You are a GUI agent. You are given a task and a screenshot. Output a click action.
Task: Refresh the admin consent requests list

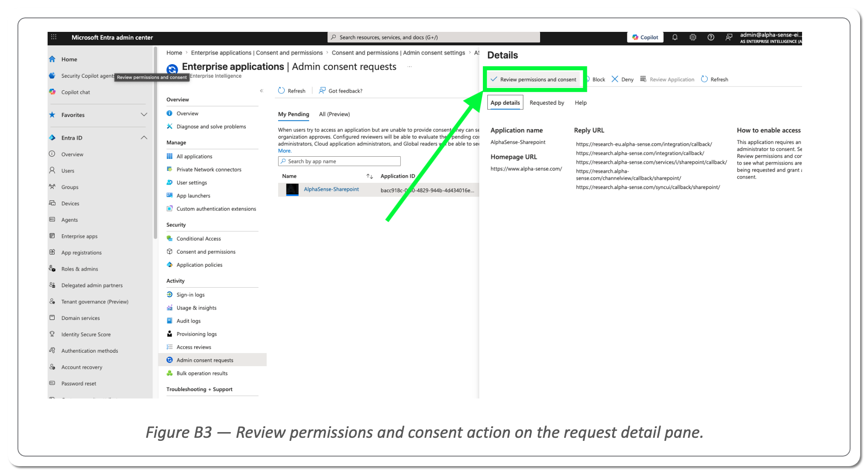(x=292, y=91)
